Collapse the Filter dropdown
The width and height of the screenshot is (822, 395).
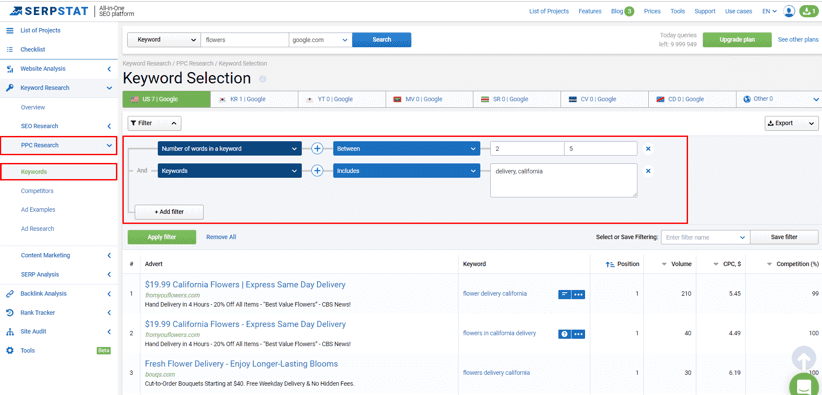(x=155, y=123)
